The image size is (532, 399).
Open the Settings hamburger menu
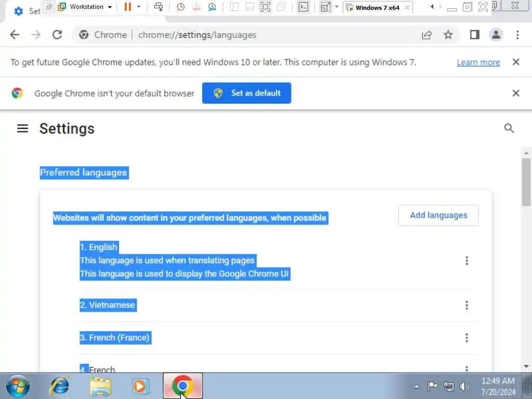[x=23, y=129]
